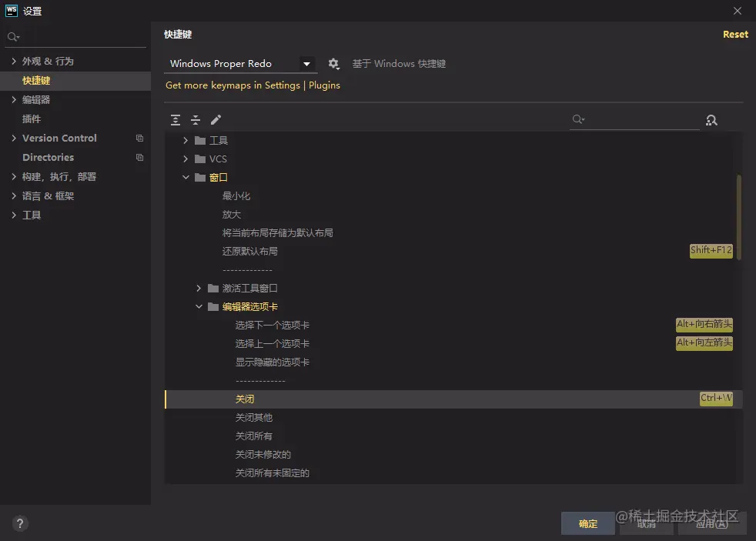The height and width of the screenshot is (541, 756).
Task: Click the Collapse All icon in keymap toolbar
Action: coord(196,120)
